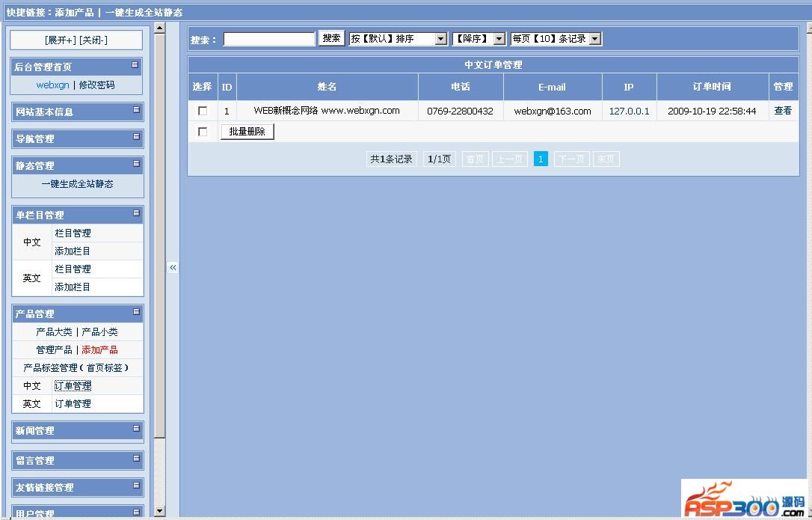
Task: Click 查看 link for order 1
Action: tap(783, 111)
